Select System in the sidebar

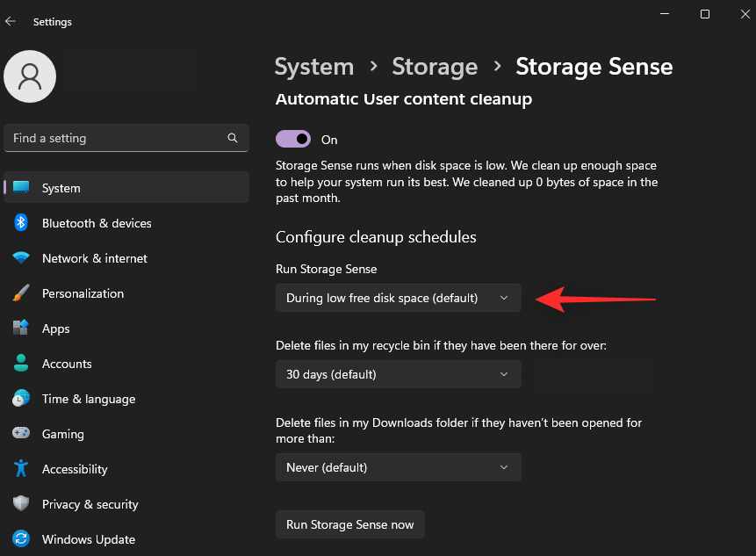point(61,187)
